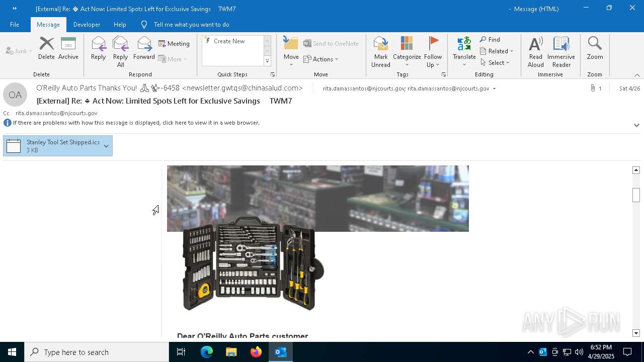Open Task View on the taskbar
Viewport: 644px width, 362px height.
[x=181, y=352]
